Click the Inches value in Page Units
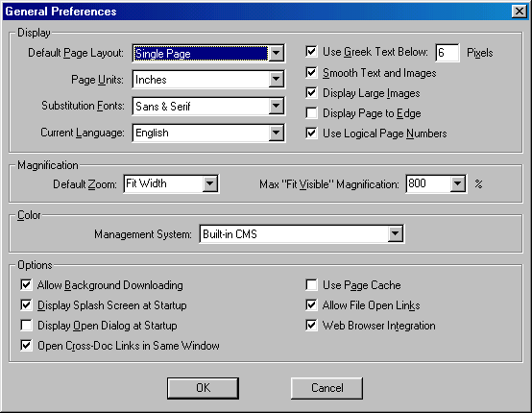The width and height of the screenshot is (532, 413). (x=151, y=80)
